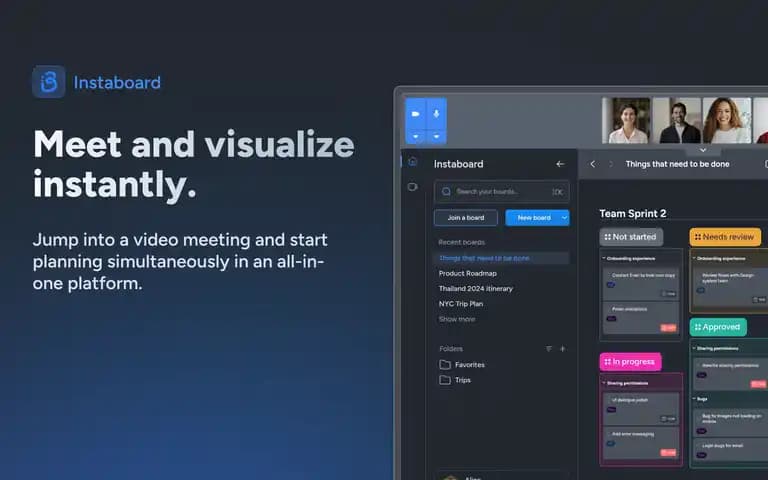
Task: Open the New board dropdown arrow
Action: 564,217
